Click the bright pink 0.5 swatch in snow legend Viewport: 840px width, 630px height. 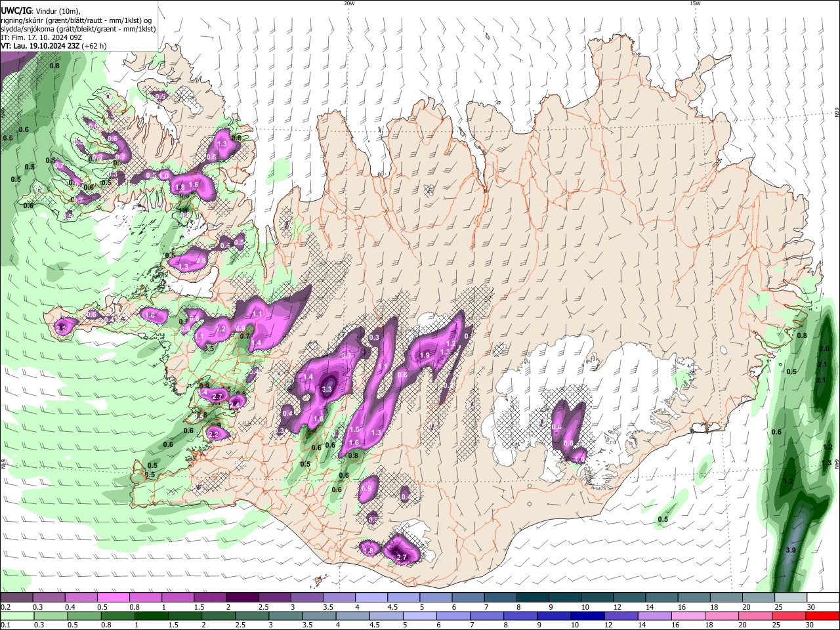point(113,598)
